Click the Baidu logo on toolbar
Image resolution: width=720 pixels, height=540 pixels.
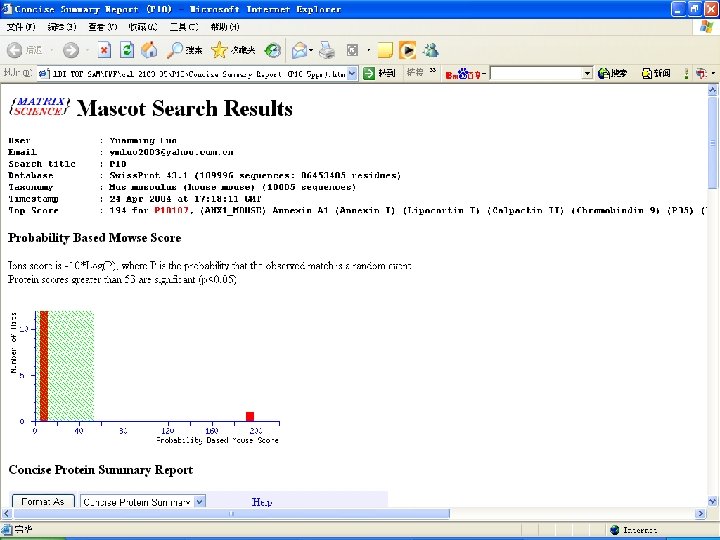[x=463, y=73]
